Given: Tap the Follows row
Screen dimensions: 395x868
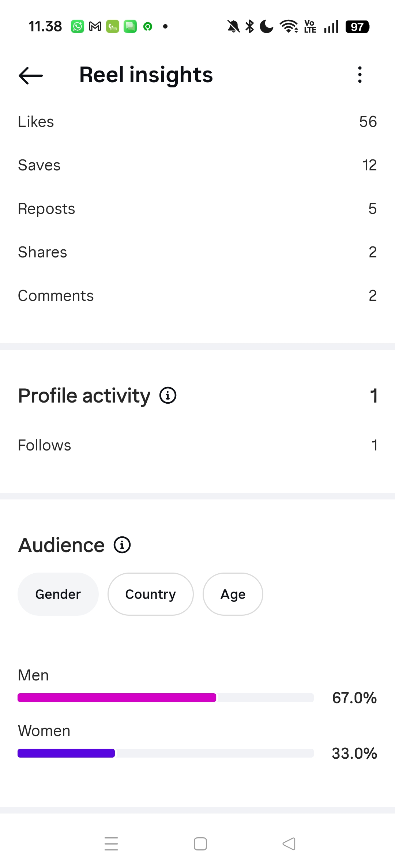Looking at the screenshot, I should [x=197, y=445].
